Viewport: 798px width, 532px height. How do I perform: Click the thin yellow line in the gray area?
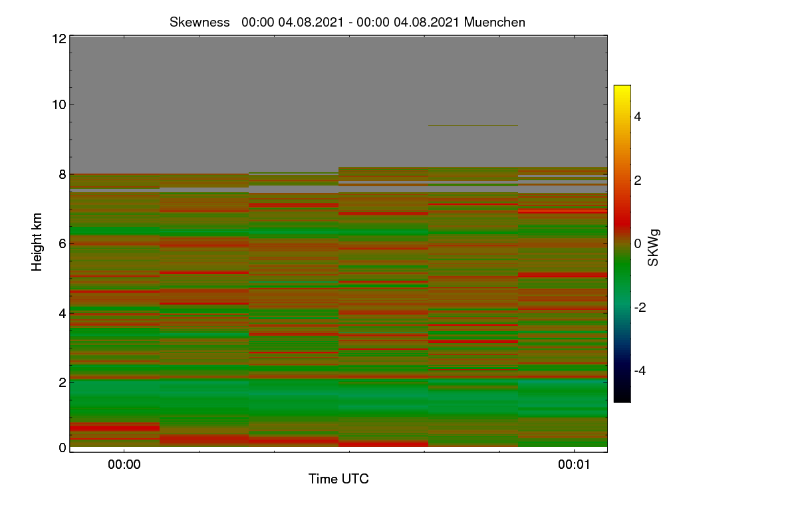tap(473, 125)
